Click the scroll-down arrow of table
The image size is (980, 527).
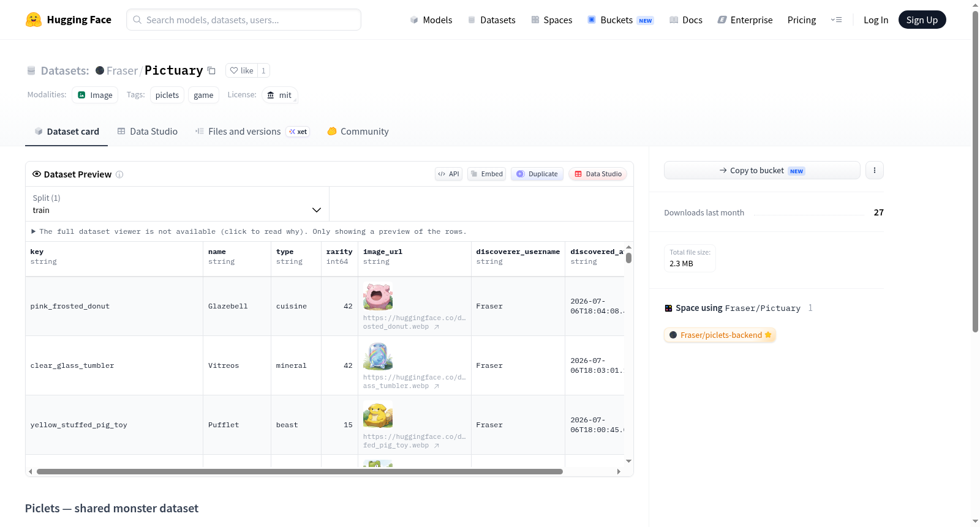tap(628, 461)
